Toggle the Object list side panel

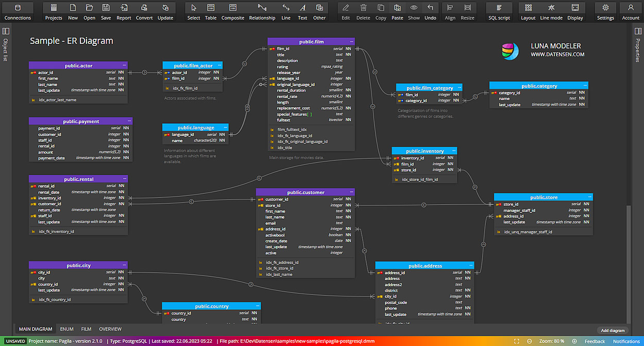(6, 31)
